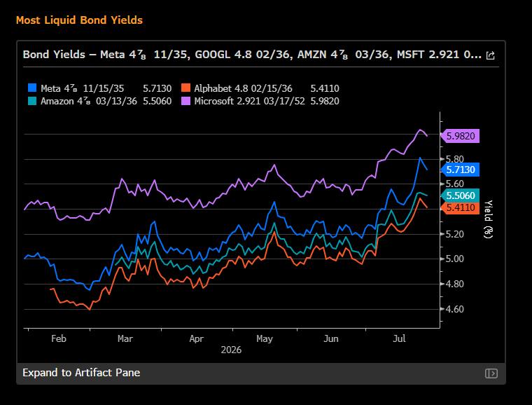Click the blue Meta legend swatch
The image size is (532, 405).
click(x=32, y=88)
